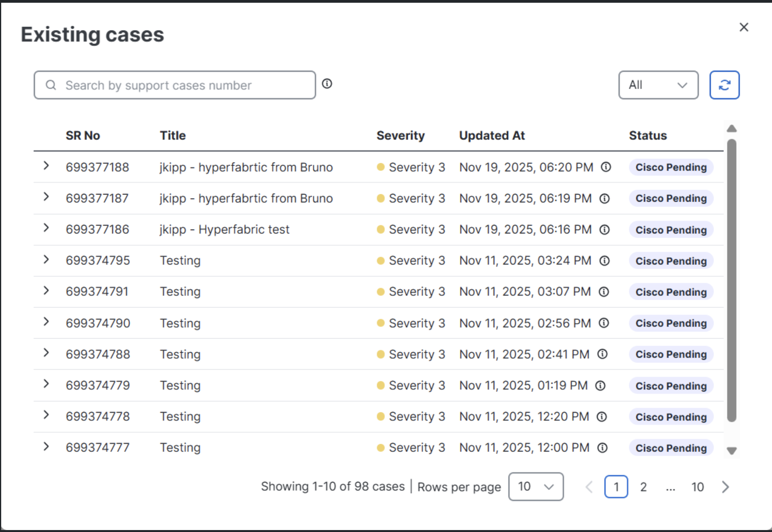
Task: Click info icon next to 01:19 PM timestamp
Action: (600, 386)
